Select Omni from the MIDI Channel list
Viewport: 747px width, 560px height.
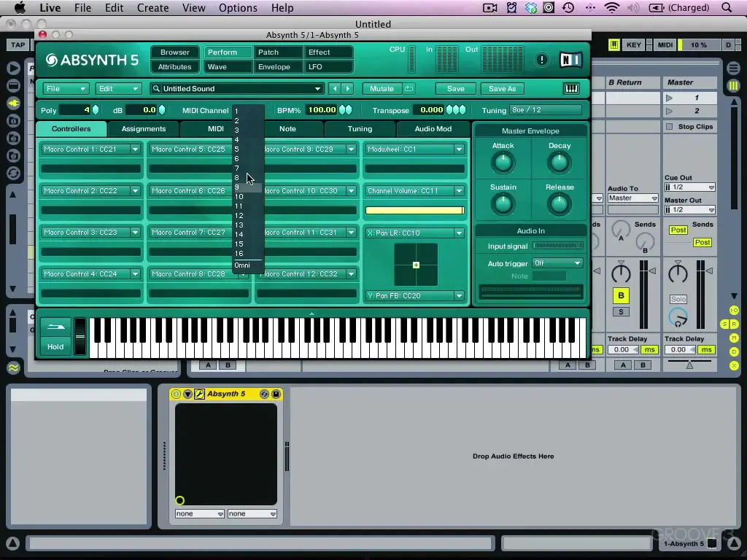click(242, 265)
